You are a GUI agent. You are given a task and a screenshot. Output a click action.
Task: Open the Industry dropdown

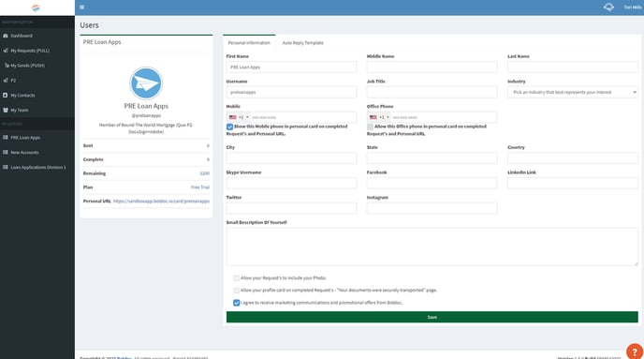(x=573, y=92)
